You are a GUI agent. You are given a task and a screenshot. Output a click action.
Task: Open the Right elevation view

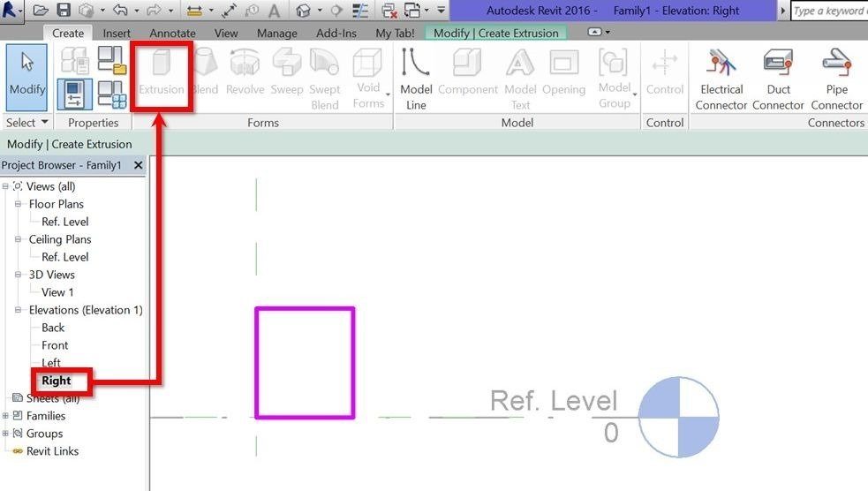pos(56,381)
